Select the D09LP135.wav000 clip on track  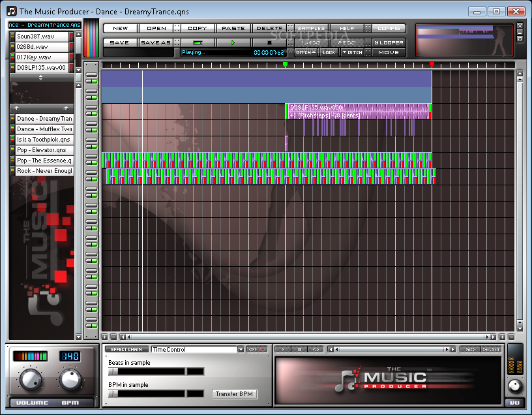359,112
